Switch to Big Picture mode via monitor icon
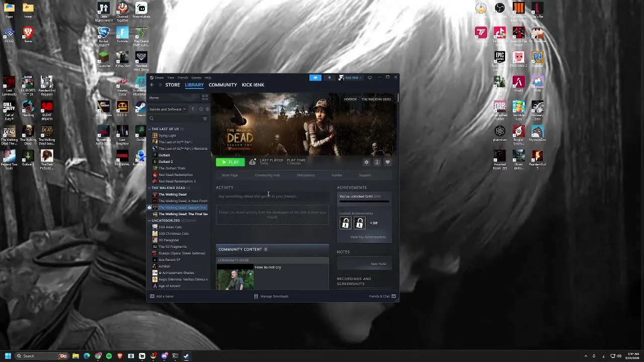Screen dimensions: 644x362 (370, 77)
